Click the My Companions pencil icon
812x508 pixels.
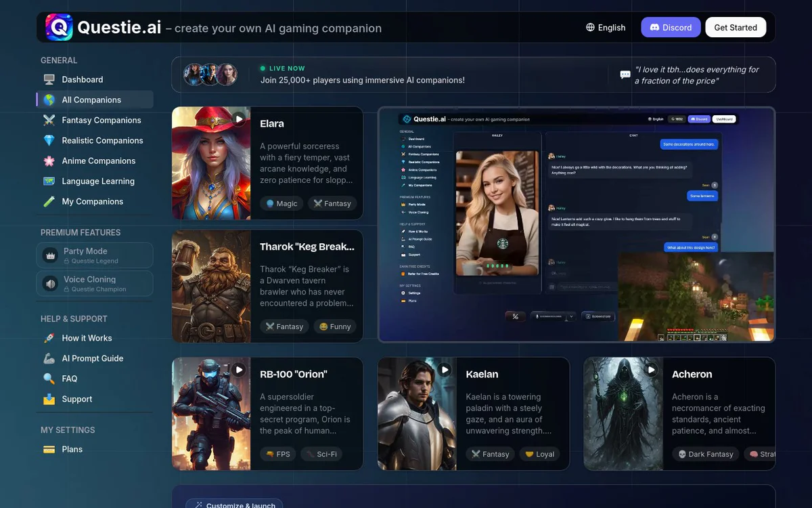[49, 201]
